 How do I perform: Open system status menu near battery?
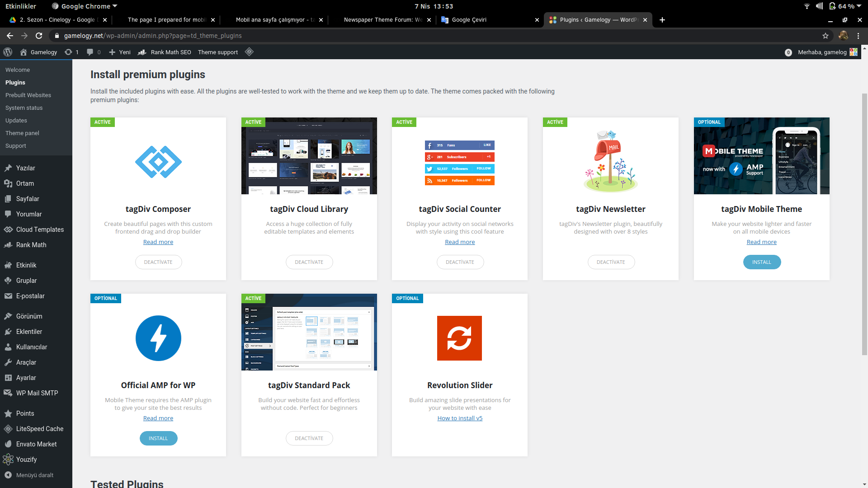[833, 6]
